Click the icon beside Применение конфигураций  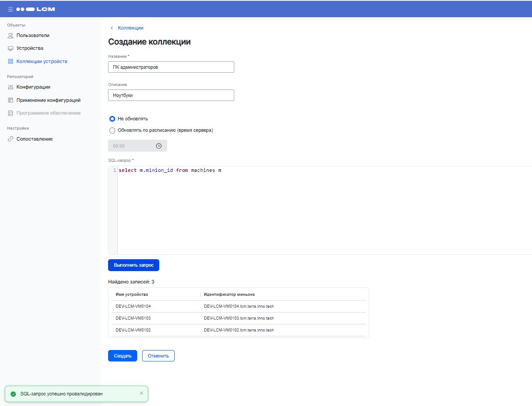click(x=11, y=101)
